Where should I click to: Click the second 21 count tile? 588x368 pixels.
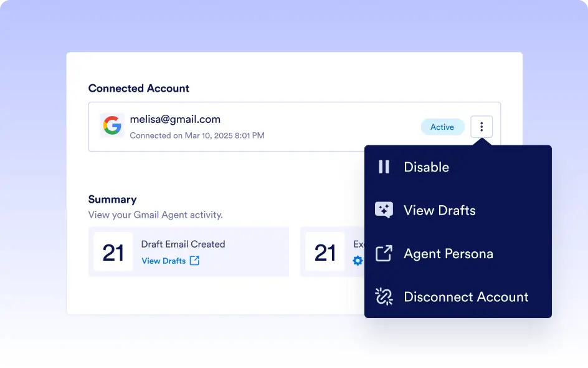[x=325, y=251]
